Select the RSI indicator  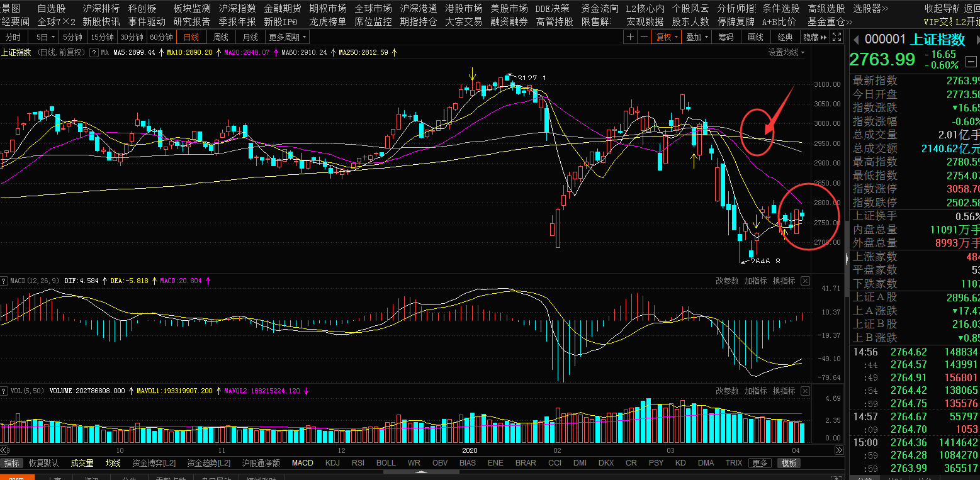tap(358, 463)
